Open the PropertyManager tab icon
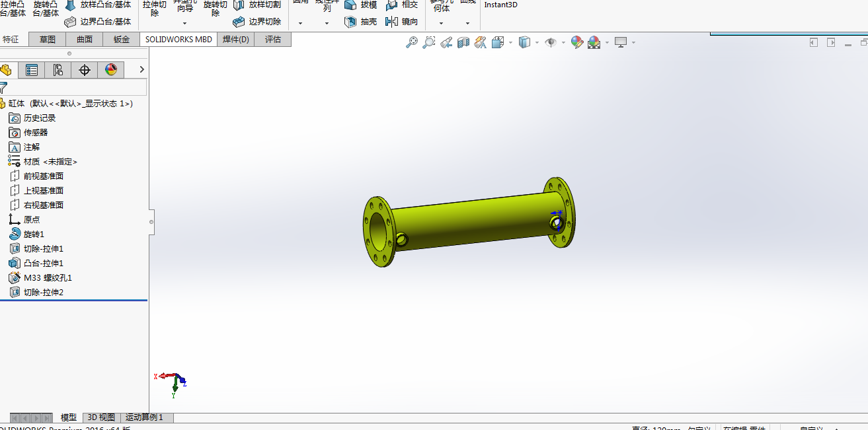The image size is (868, 430). pyautogui.click(x=31, y=69)
